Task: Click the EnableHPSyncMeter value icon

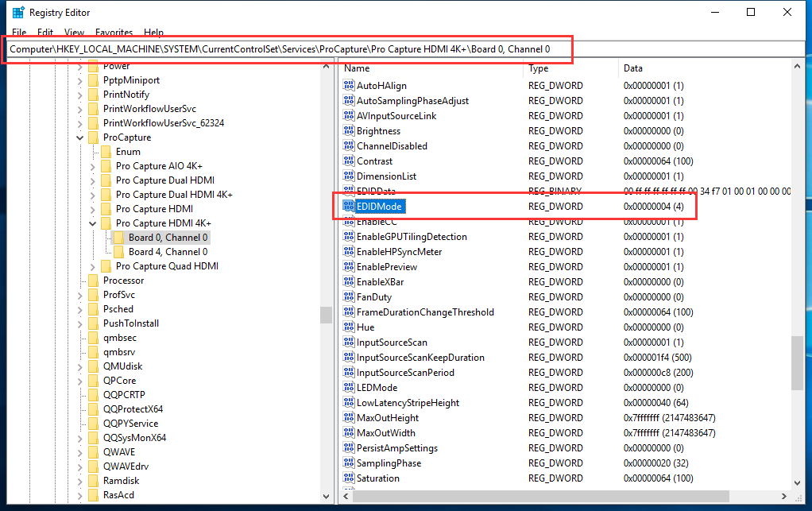Action: coord(349,252)
